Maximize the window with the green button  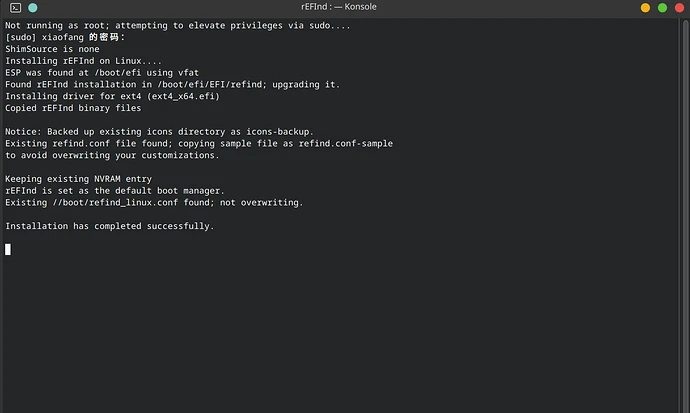(x=661, y=8)
